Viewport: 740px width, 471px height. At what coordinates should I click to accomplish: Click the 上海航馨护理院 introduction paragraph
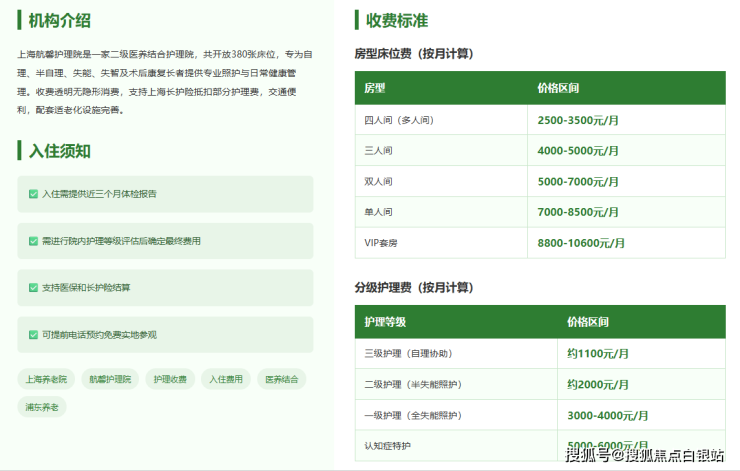point(165,82)
